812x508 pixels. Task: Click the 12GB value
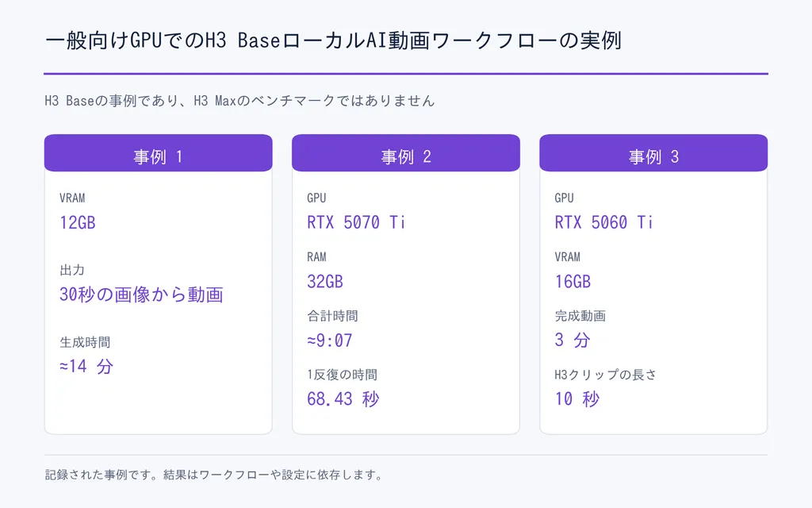pos(78,222)
